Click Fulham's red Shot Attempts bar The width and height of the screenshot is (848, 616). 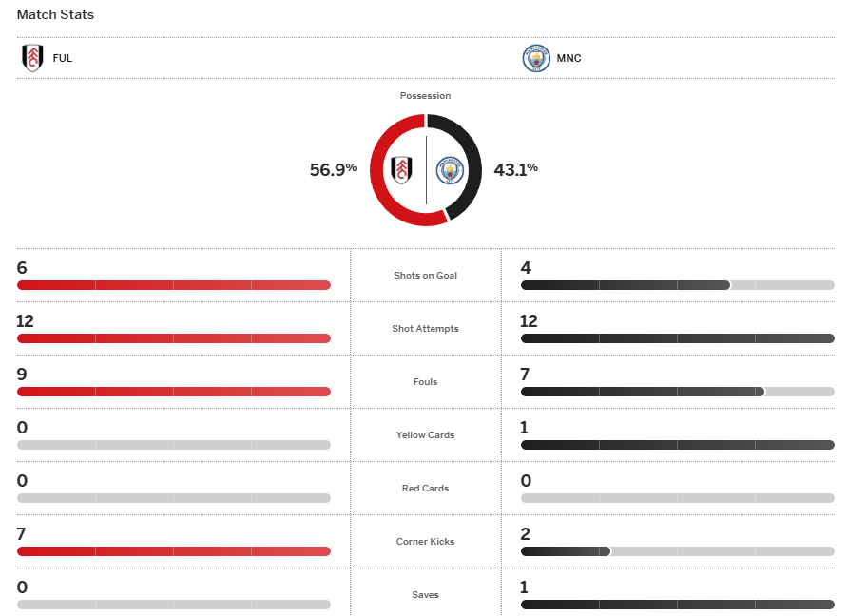pos(173,338)
